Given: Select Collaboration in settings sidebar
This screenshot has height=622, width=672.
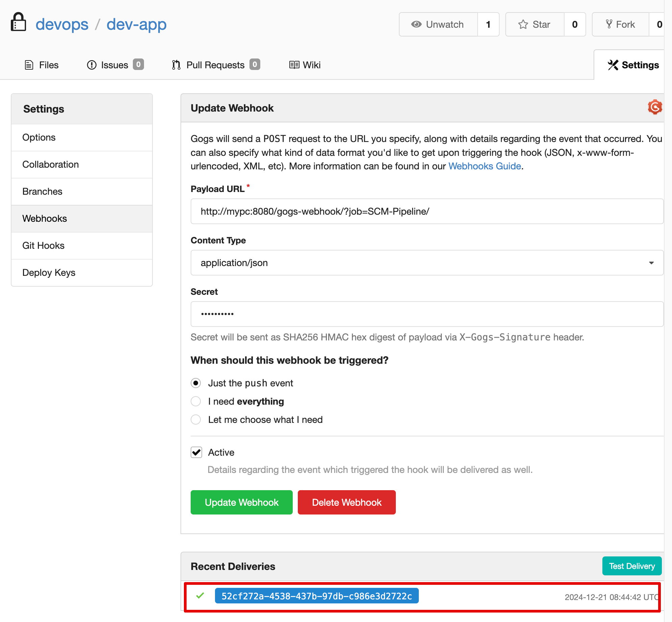Looking at the screenshot, I should point(82,165).
